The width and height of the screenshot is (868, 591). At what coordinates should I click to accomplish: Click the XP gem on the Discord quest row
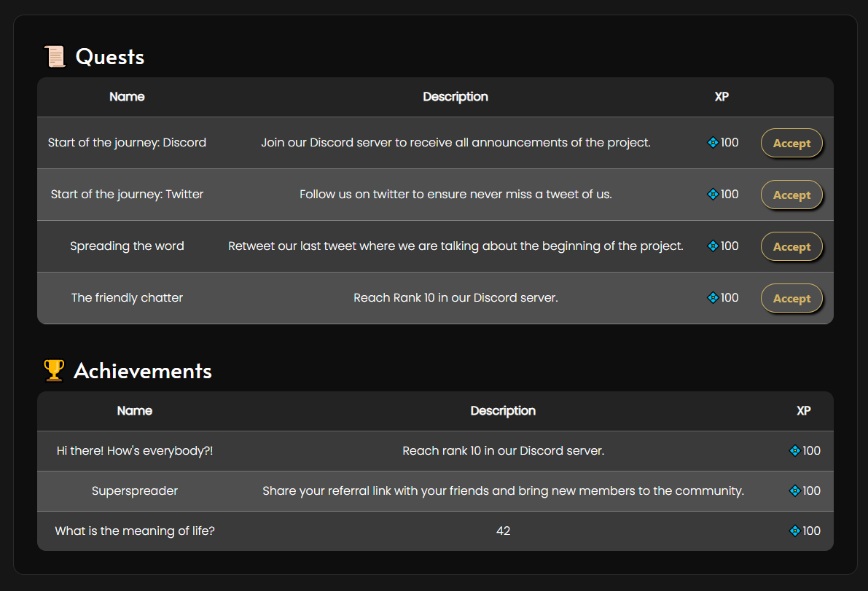tap(713, 143)
